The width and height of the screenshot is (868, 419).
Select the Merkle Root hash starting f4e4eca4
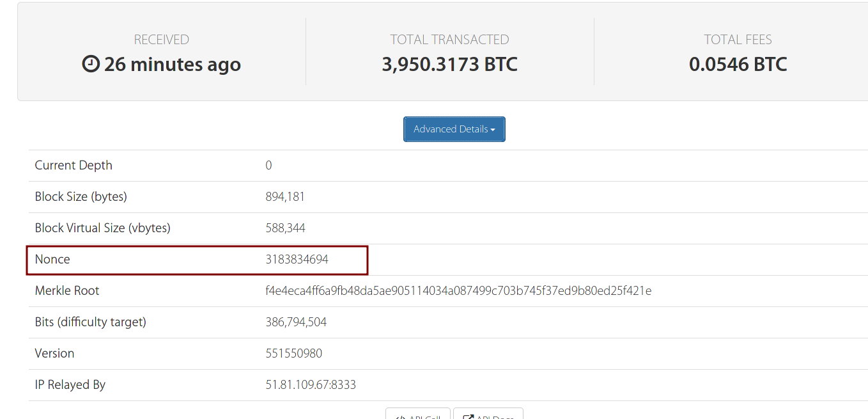[x=458, y=290]
